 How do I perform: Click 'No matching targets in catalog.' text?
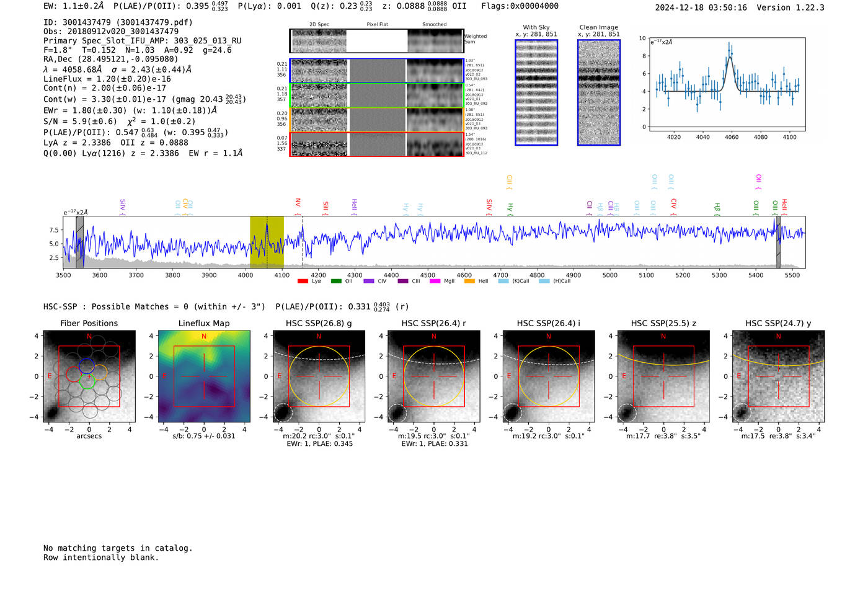(118, 548)
